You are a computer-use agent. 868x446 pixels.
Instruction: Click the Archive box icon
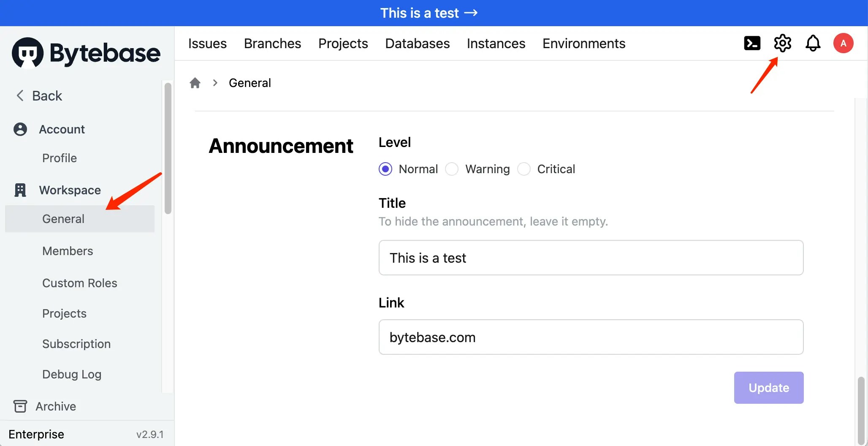(20, 406)
